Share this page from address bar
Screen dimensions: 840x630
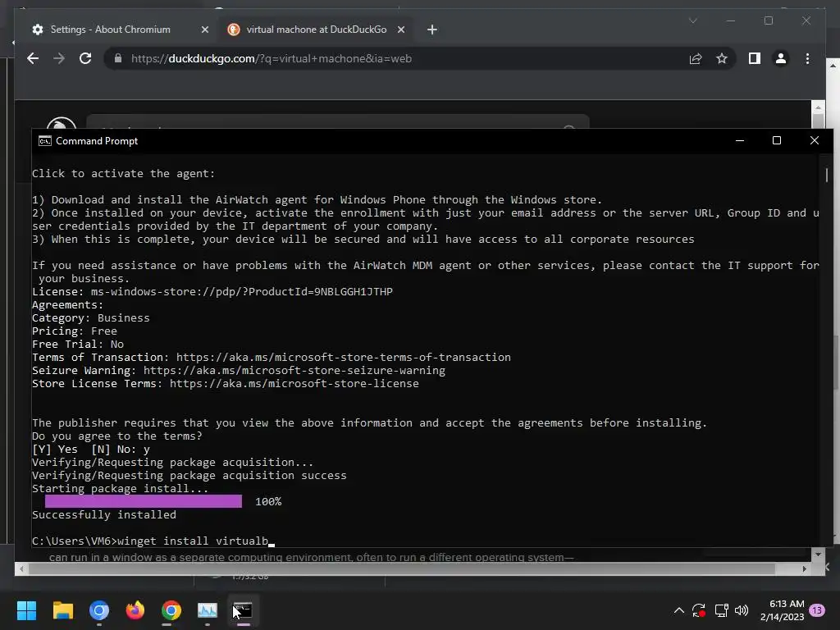click(x=696, y=58)
